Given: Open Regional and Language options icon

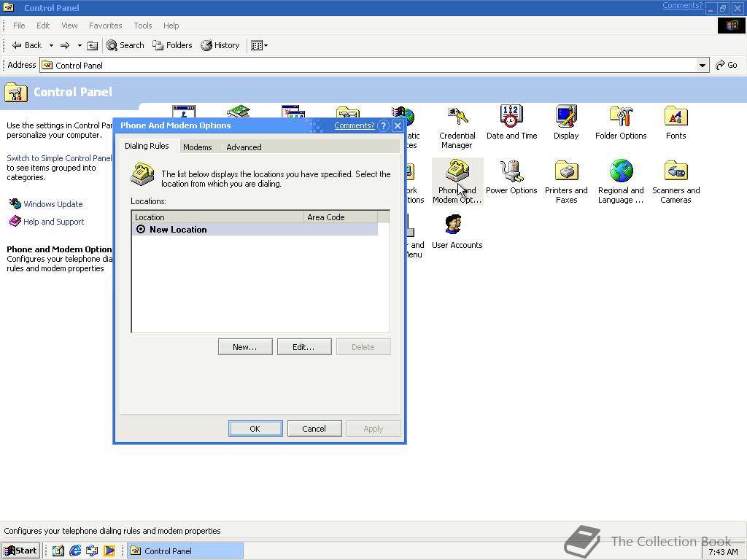Looking at the screenshot, I should [621, 182].
